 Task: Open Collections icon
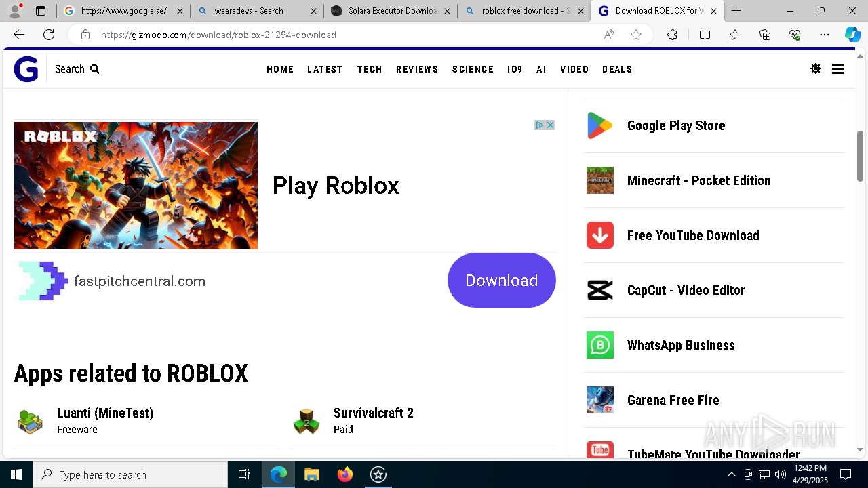pos(765,35)
